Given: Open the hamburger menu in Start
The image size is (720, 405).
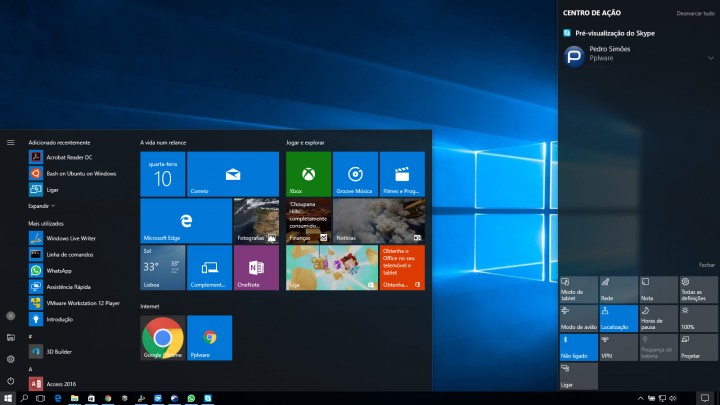Looking at the screenshot, I should 11,142.
